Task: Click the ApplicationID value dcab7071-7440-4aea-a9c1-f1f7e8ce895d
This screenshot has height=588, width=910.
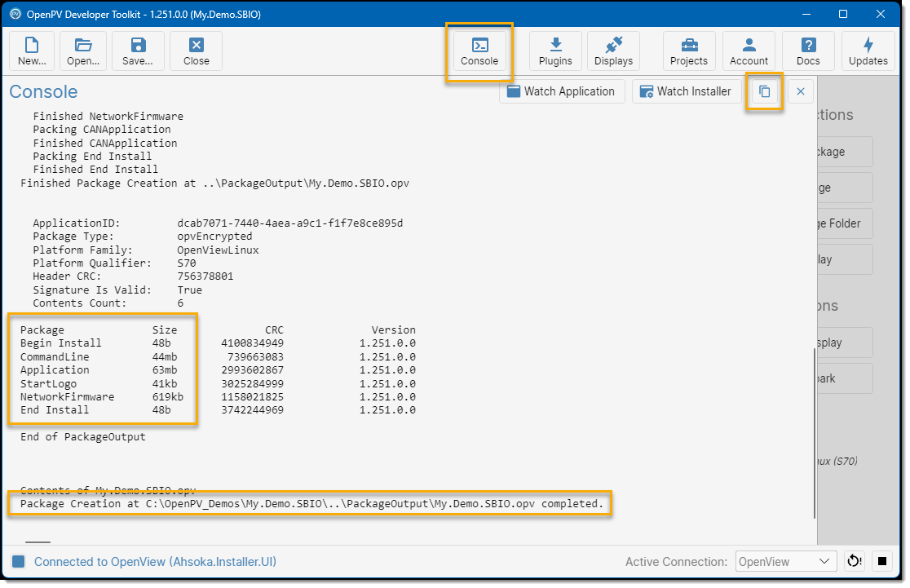Action: tap(290, 223)
